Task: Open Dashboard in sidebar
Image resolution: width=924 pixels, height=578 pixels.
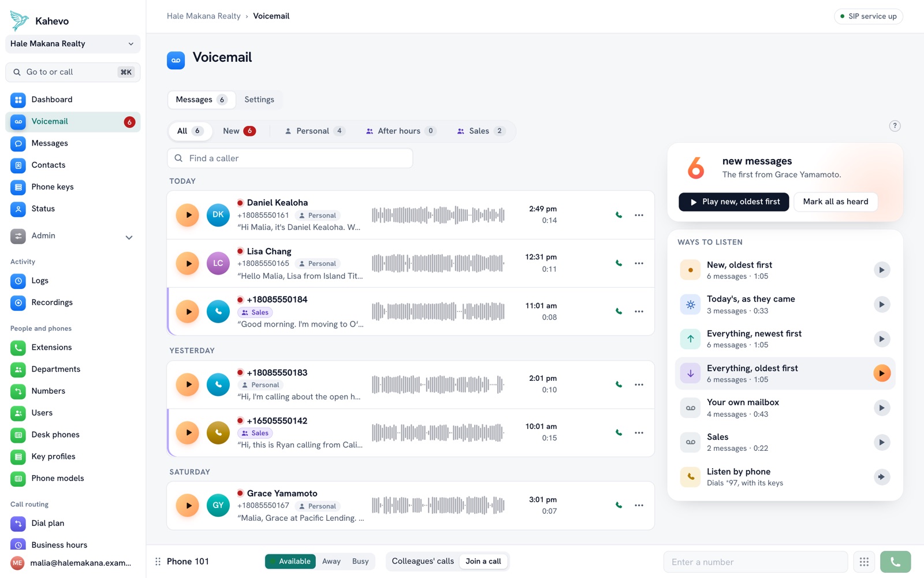Action: pyautogui.click(x=73, y=99)
